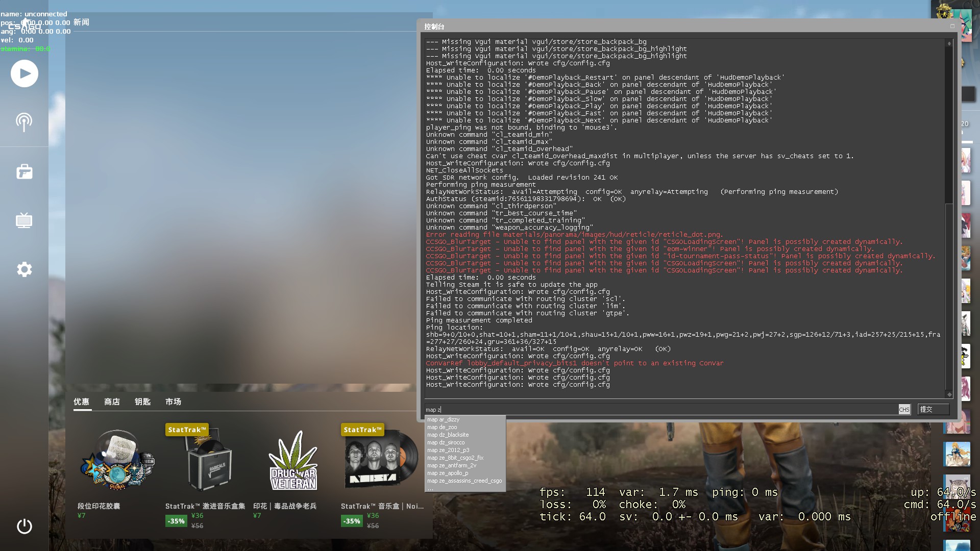Screen dimensions: 980x551
Task: Open the inventory briefcase icon
Action: [24, 171]
